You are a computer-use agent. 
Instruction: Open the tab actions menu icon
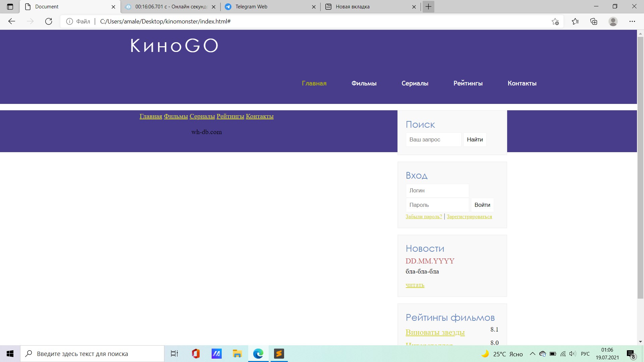coord(10,7)
